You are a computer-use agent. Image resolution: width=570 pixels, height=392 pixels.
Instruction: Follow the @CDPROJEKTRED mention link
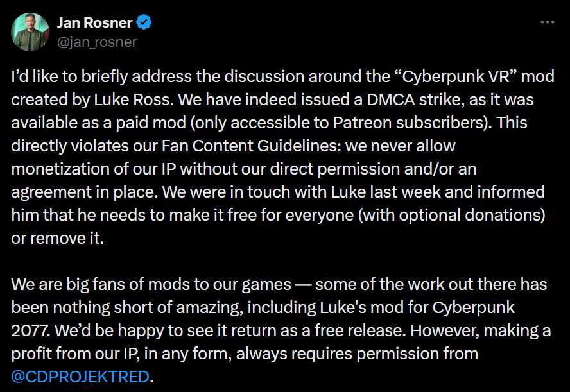tap(80, 377)
